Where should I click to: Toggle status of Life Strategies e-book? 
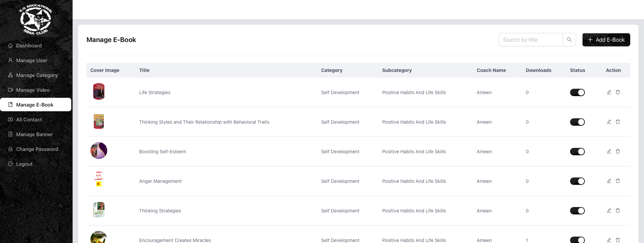[x=577, y=92]
